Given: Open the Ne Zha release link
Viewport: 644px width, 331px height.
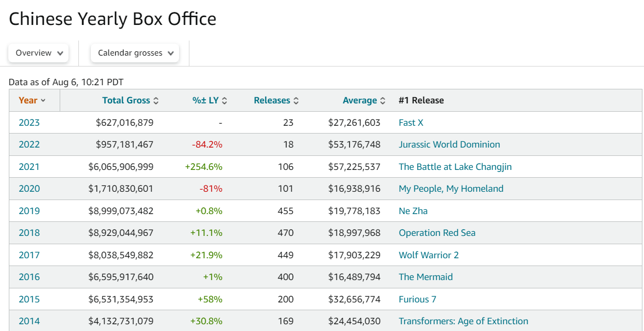Looking at the screenshot, I should point(413,211).
